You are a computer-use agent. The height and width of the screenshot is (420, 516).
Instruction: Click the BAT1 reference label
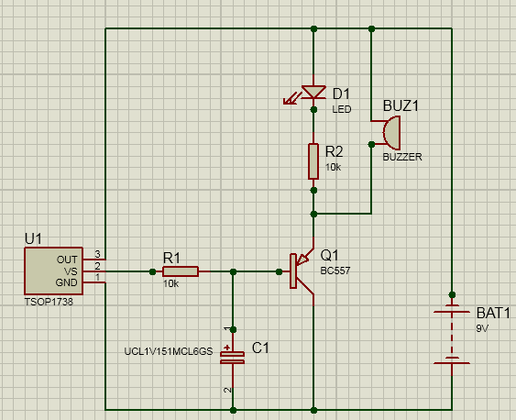point(493,313)
